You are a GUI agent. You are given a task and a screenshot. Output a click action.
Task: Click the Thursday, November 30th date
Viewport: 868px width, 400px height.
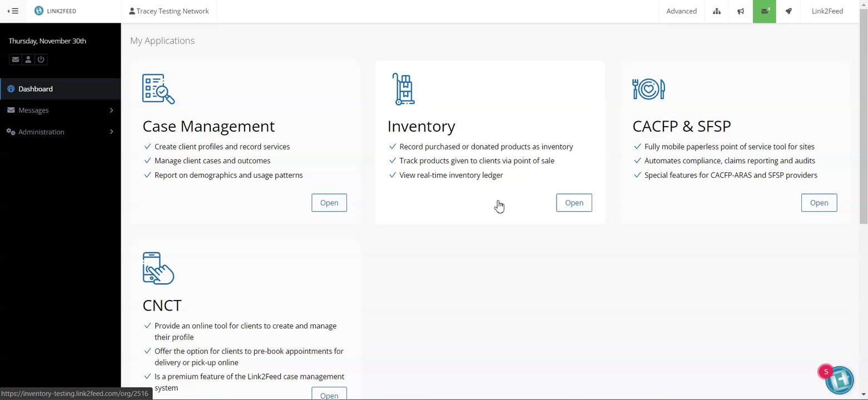47,41
